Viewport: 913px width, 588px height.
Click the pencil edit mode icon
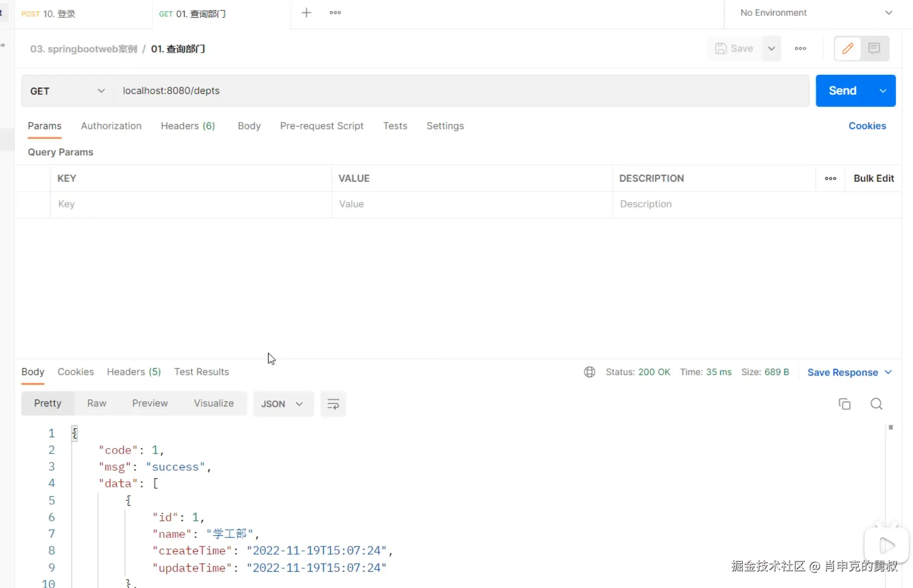(847, 49)
